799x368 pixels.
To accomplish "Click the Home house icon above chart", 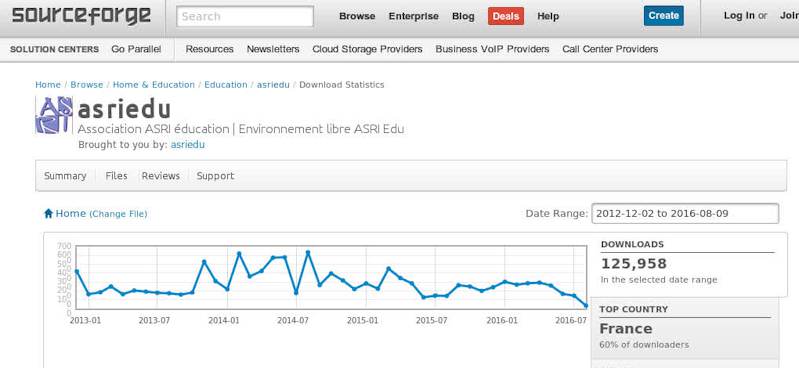I will [x=48, y=214].
